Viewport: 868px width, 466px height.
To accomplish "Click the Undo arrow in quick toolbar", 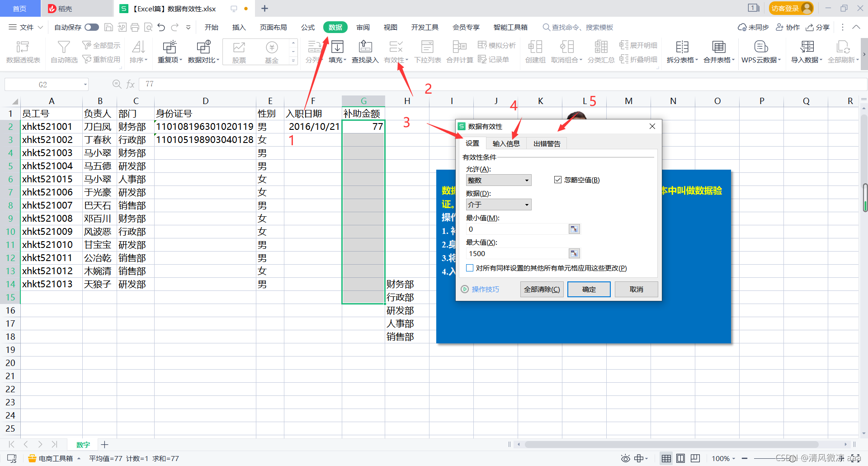I will click(161, 27).
